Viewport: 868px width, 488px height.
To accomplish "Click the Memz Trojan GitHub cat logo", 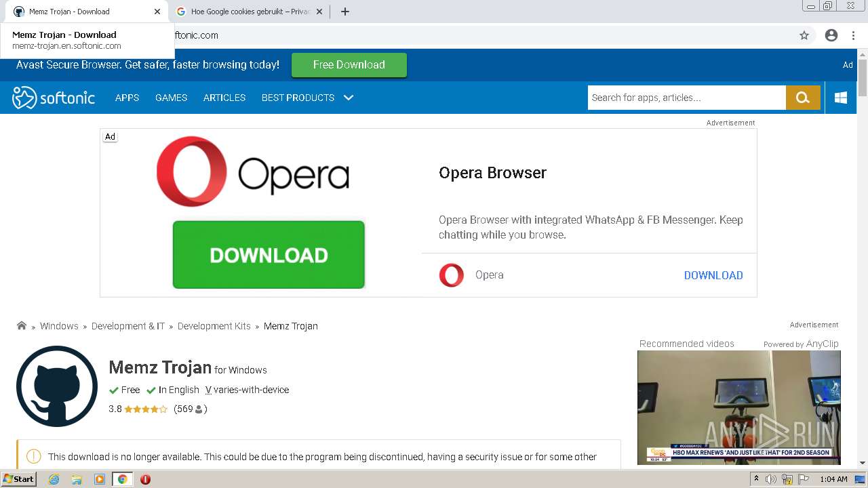I will [x=57, y=386].
